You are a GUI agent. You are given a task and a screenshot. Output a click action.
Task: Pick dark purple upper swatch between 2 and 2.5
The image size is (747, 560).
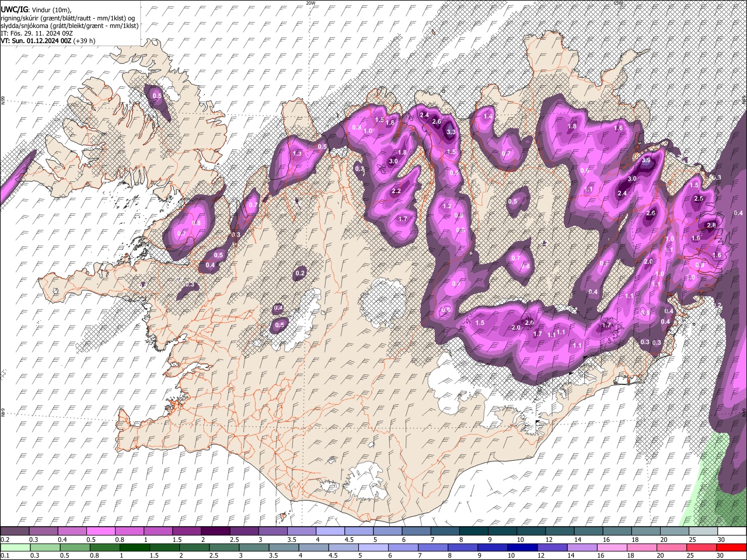(215, 531)
